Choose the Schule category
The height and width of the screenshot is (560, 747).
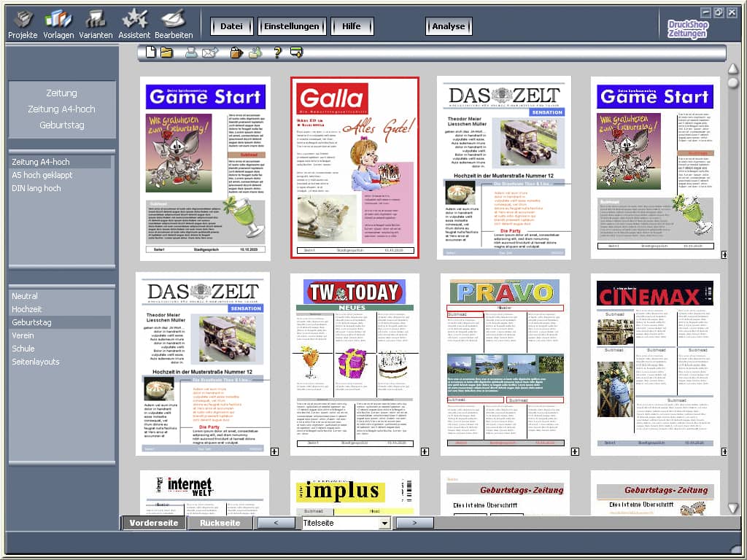point(61,349)
